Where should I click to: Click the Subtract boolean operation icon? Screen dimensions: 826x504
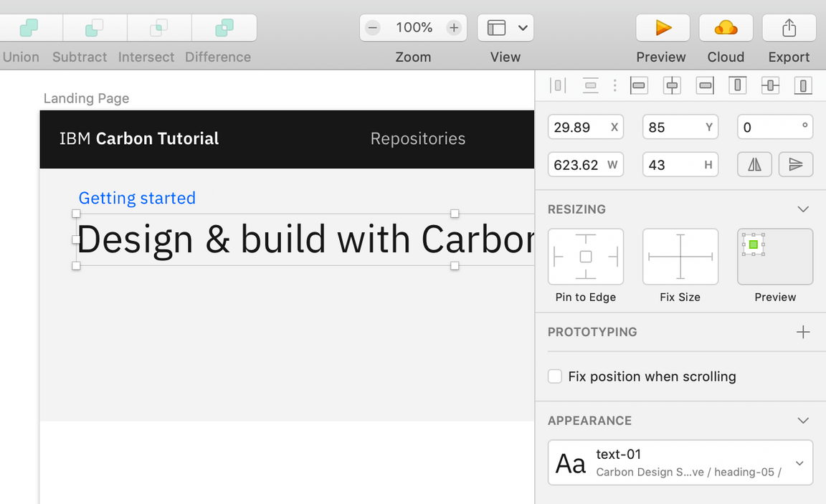[95, 28]
